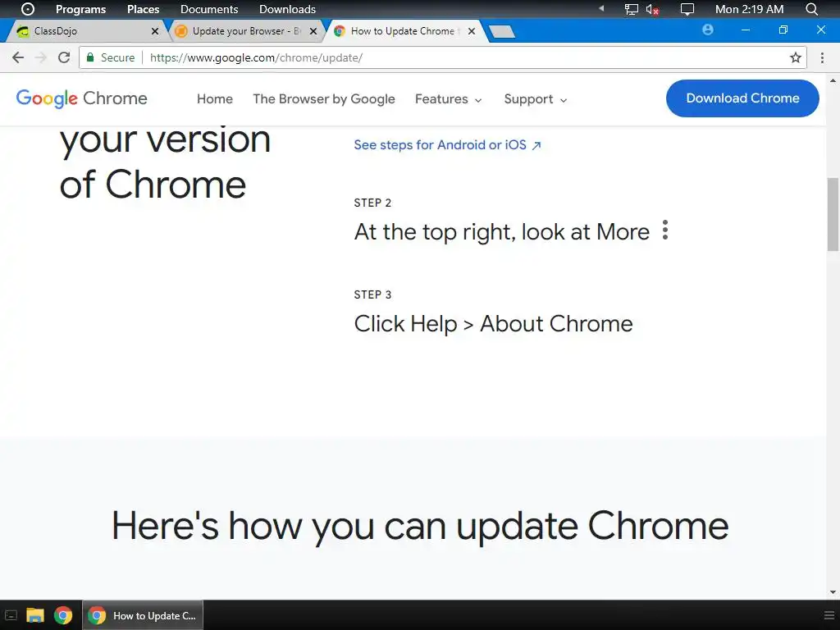
Task: Click the forward navigation arrow
Action: click(x=41, y=57)
